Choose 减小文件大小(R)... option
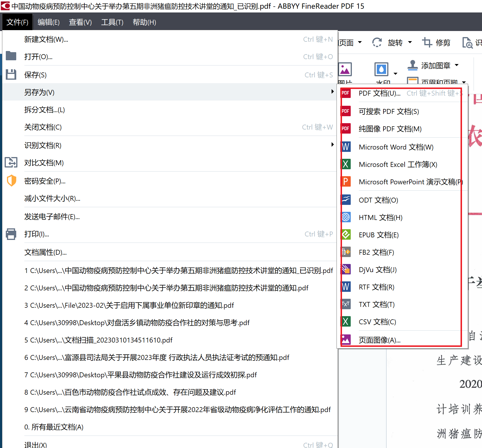Screen dimensions: 482x448 pos(170,198)
